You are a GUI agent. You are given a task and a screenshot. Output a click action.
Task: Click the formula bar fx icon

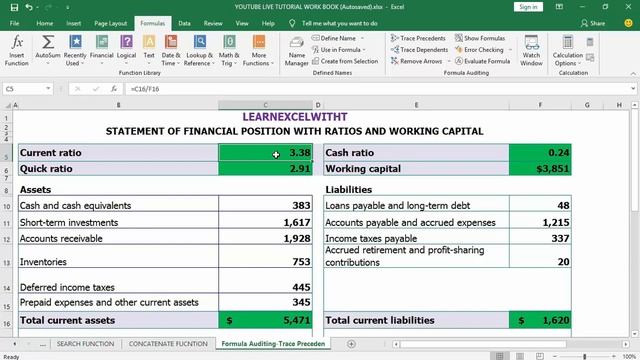pos(114,89)
